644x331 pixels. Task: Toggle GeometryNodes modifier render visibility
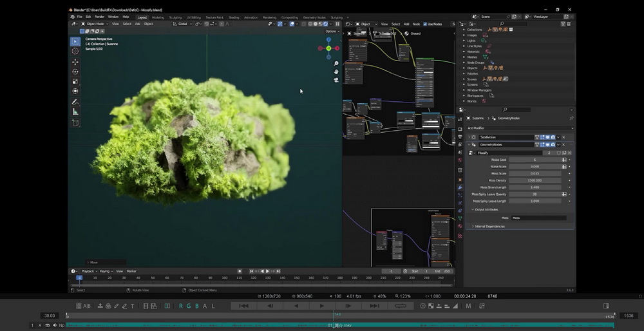point(553,144)
